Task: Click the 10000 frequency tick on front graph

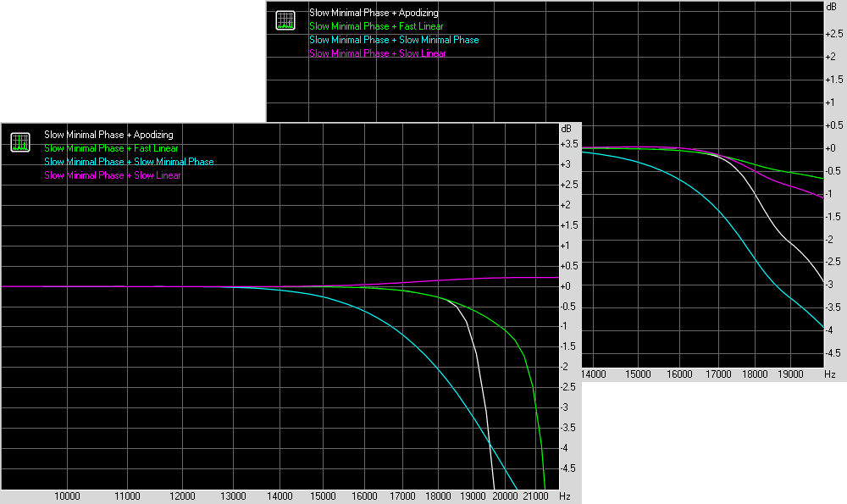Action: (67, 496)
